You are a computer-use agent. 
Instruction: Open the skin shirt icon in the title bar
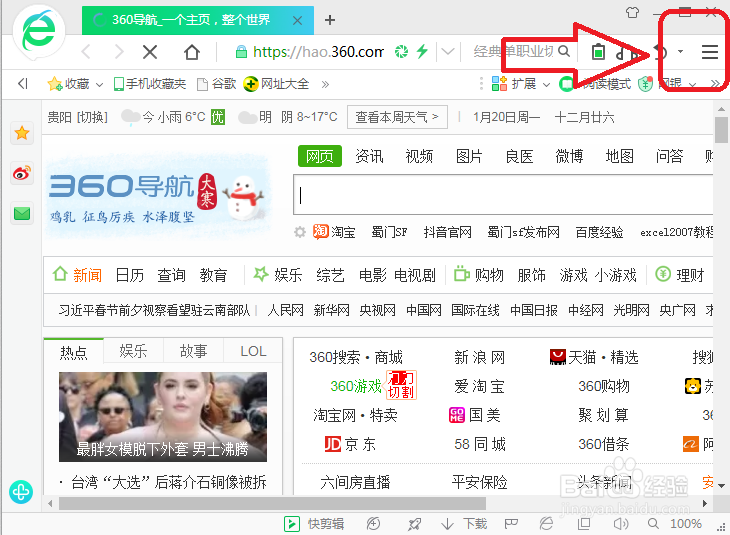[632, 12]
